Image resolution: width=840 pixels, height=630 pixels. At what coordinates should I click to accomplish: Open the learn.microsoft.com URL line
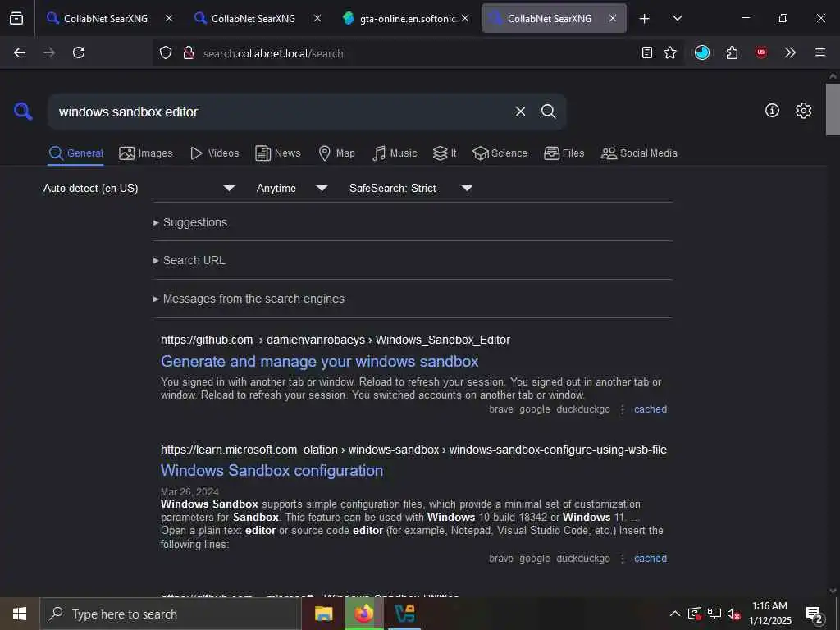(x=413, y=450)
